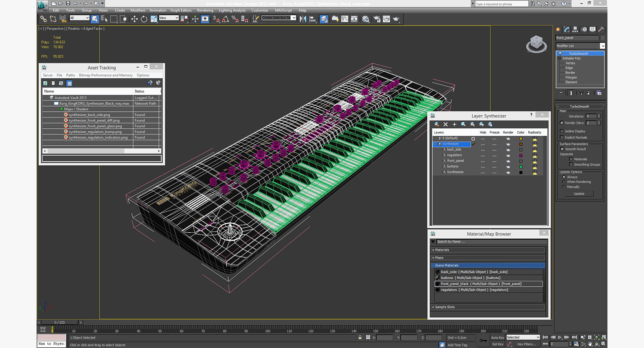Open the MAXScript menu
644x348 pixels.
click(x=283, y=10)
